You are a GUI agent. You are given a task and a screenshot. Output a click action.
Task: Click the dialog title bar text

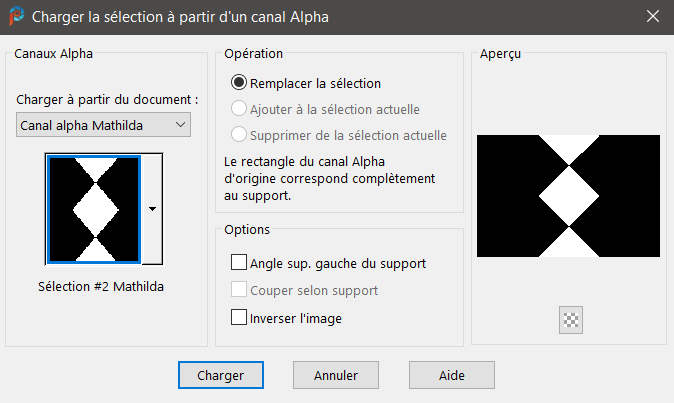pos(180,17)
